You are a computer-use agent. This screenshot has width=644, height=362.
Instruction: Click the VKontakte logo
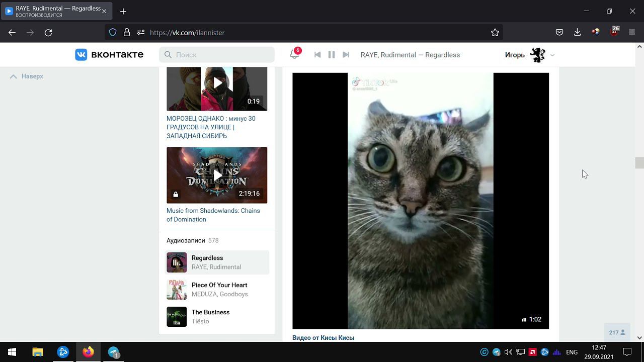[109, 55]
